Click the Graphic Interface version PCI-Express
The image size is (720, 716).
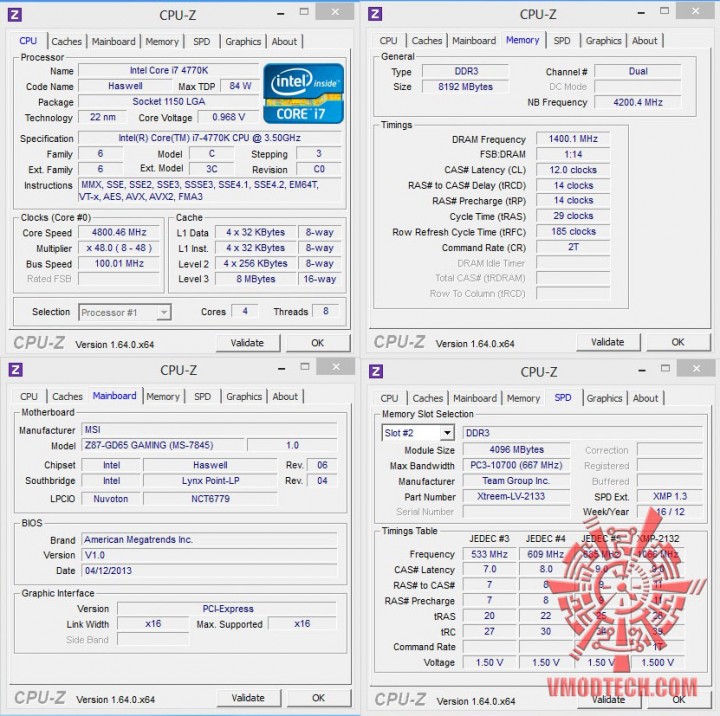(x=227, y=609)
